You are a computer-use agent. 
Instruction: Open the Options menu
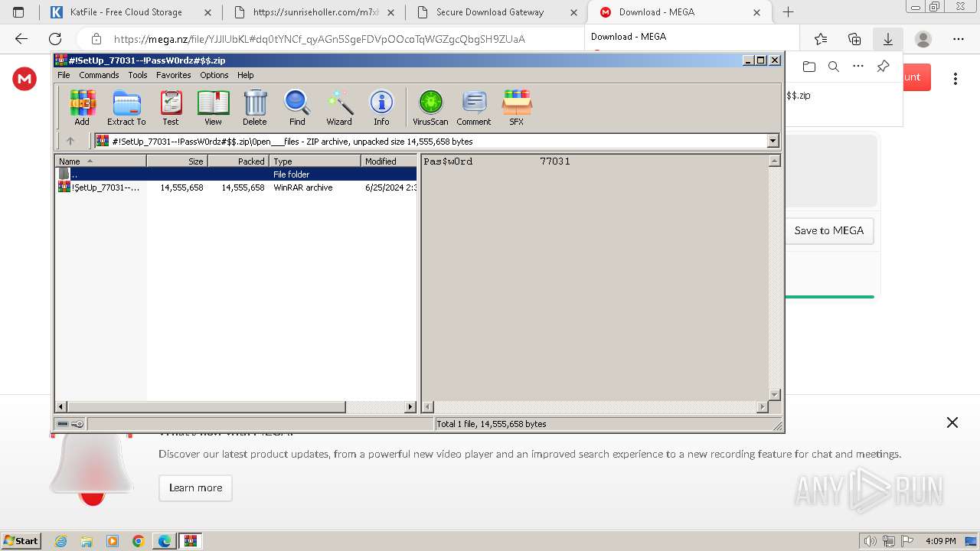tap(214, 75)
